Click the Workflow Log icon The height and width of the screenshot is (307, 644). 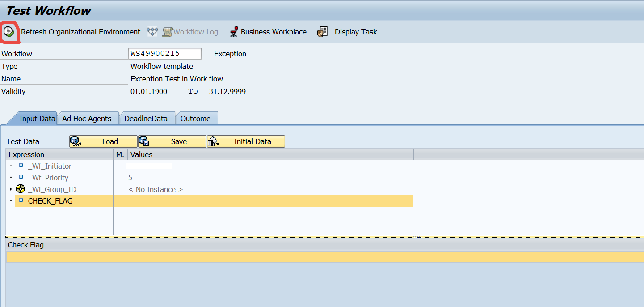167,32
